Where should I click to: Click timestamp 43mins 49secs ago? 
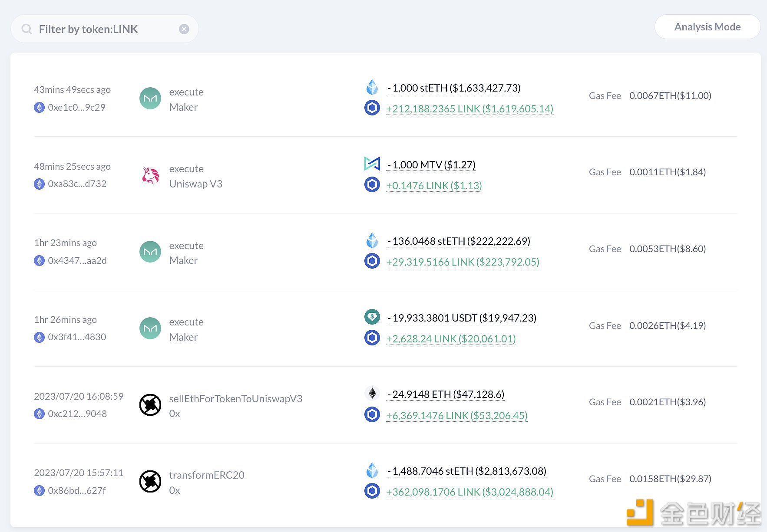click(x=73, y=90)
